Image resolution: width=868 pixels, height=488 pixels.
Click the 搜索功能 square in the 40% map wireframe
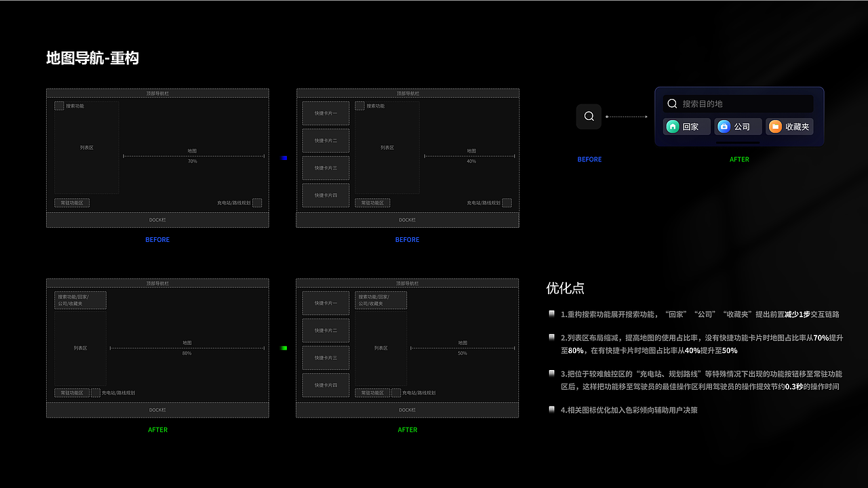(359, 106)
